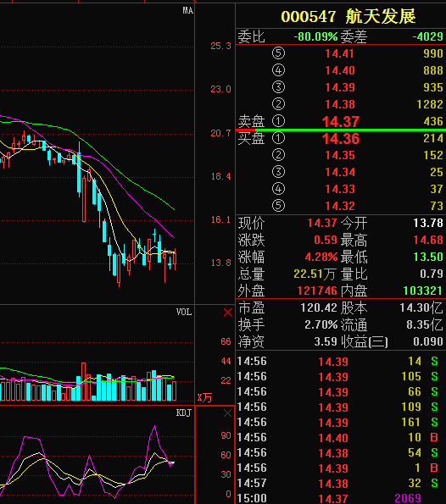Screen dimensions: 446x504
Task: Click the 总量 volume 22.51万
Action: pos(315,274)
